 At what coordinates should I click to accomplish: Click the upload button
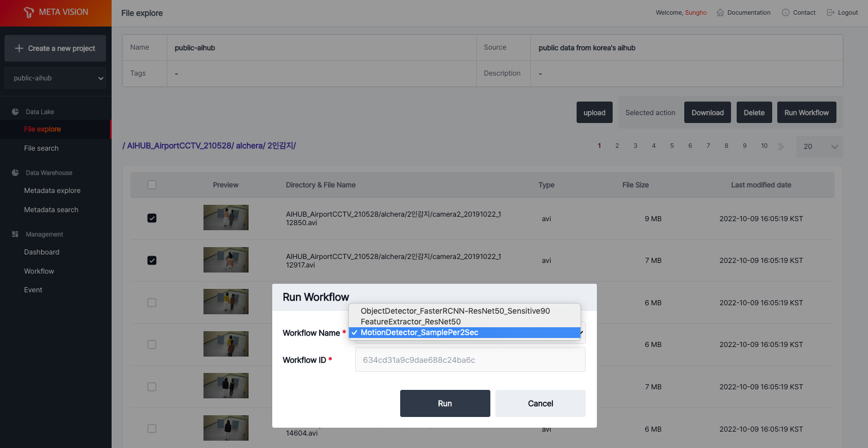pyautogui.click(x=595, y=112)
